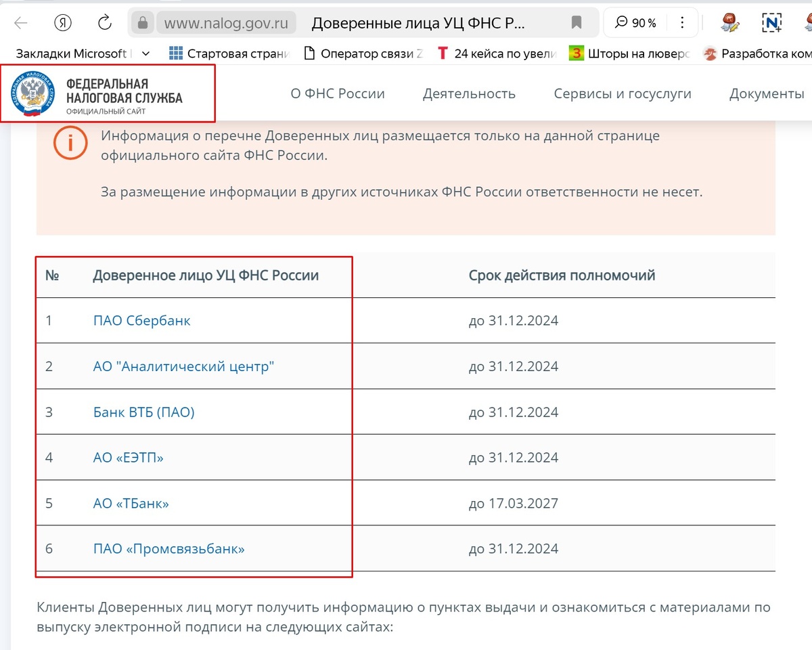Click the Федеральная налоговая служба logo
The image size is (812, 650).
coord(97,93)
